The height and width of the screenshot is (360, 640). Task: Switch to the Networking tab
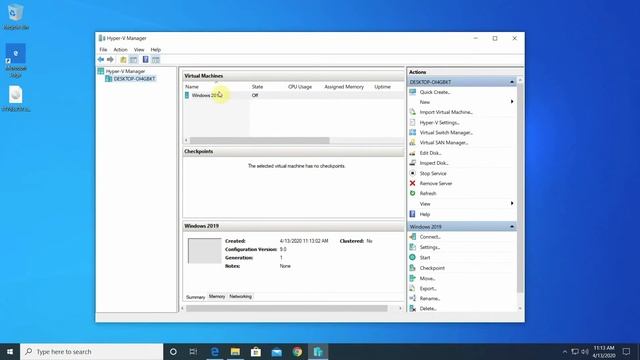[x=240, y=296]
